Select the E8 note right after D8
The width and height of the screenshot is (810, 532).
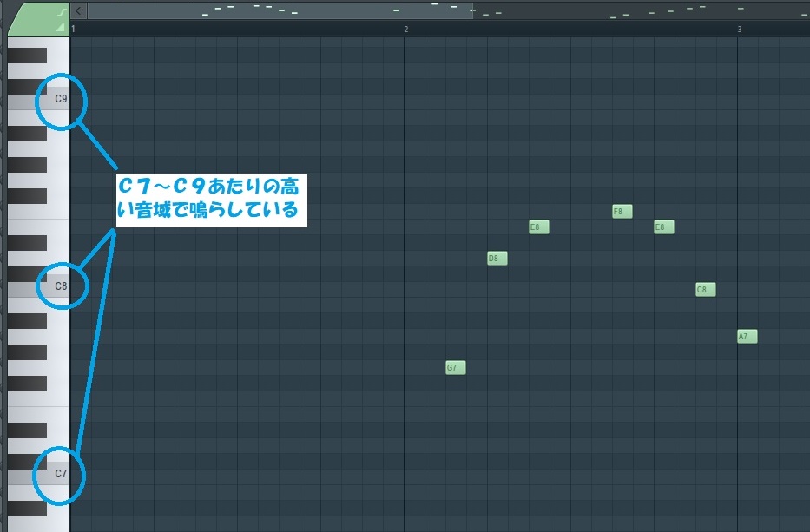click(x=539, y=227)
